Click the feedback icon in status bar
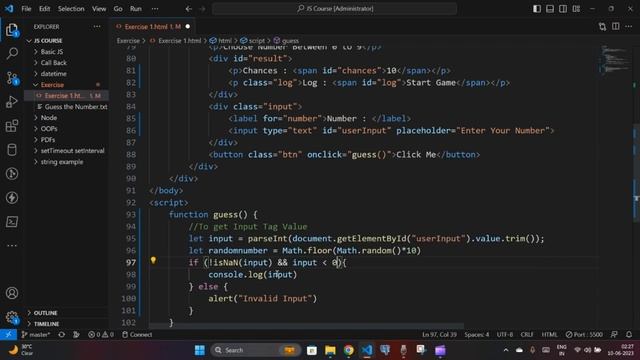The height and width of the screenshot is (360, 640). 614,334
